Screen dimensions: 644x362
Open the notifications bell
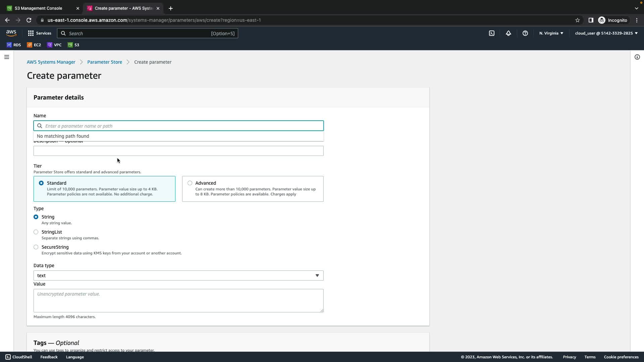pyautogui.click(x=508, y=33)
